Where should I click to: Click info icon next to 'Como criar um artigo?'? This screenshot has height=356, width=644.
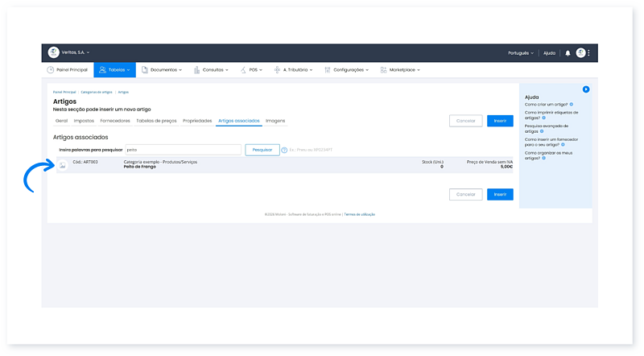(572, 104)
